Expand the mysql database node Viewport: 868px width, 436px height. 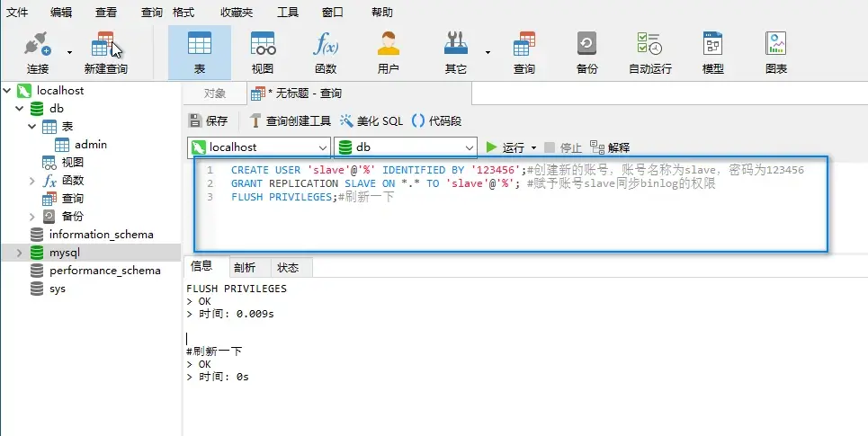20,253
